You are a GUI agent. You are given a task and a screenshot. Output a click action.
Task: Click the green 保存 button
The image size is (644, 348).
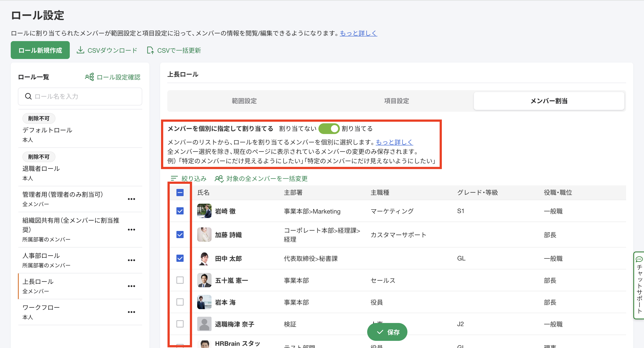[387, 332]
